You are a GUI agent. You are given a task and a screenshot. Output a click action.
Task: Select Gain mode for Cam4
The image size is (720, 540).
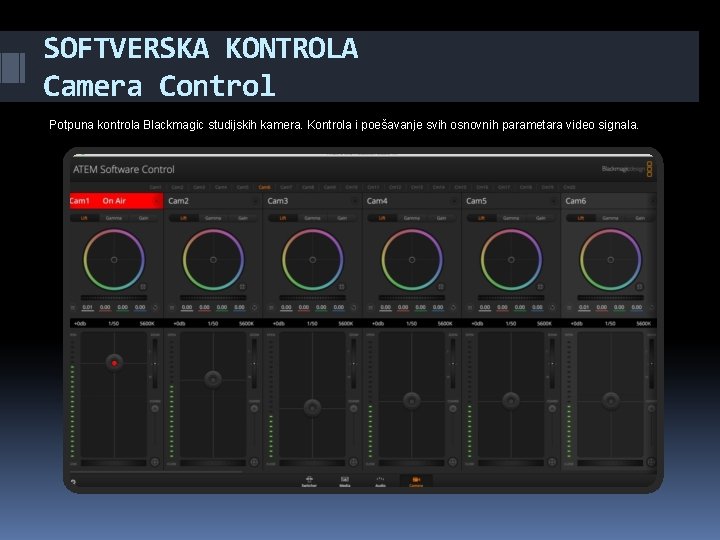441,218
